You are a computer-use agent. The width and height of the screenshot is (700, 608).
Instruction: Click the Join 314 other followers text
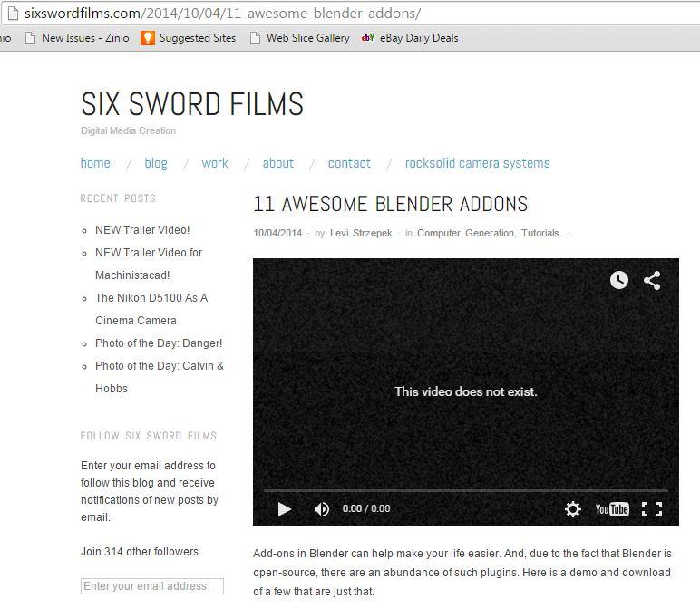(140, 551)
